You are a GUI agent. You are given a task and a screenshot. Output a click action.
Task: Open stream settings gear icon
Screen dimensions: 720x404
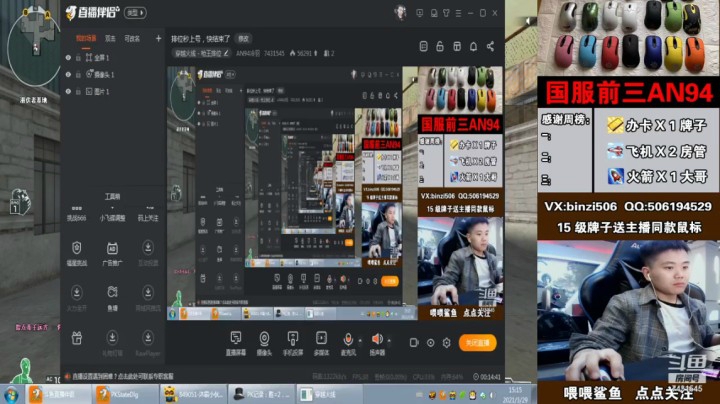(x=446, y=342)
